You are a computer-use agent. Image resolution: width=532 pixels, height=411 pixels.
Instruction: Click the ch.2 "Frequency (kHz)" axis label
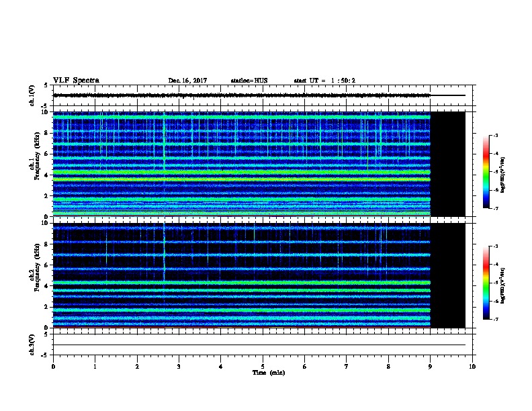point(37,267)
